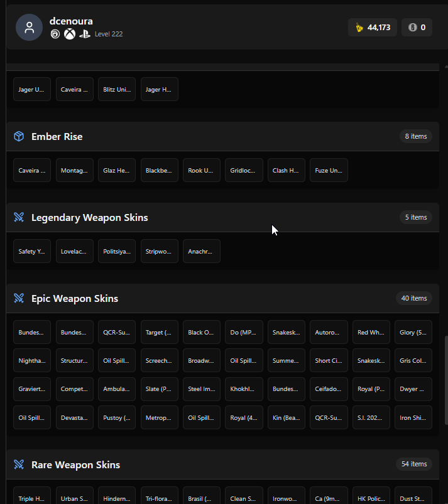
Task: Select the "Jager U..." item chip
Action: (32, 89)
